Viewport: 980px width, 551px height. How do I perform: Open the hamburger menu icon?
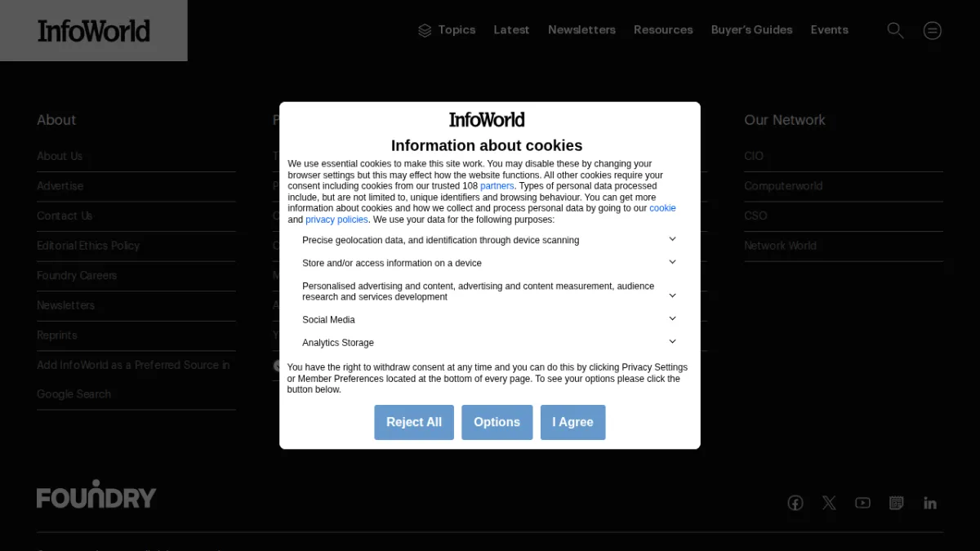[x=933, y=30]
